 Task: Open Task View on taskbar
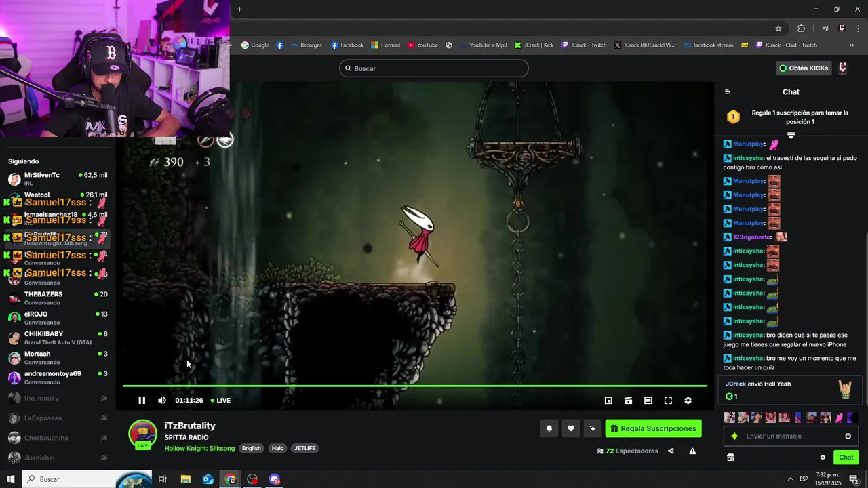coord(163,479)
